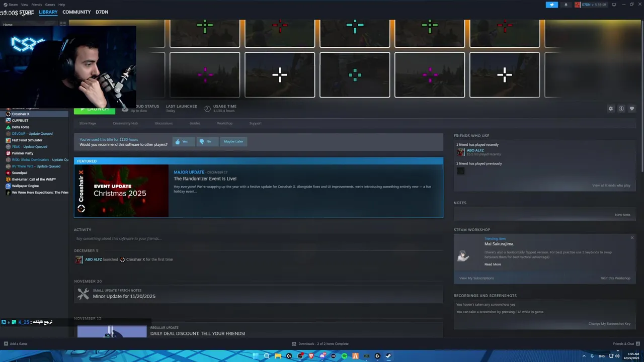644x362 pixels.
Task: Open Friends & Chat panel
Action: [x=625, y=344]
